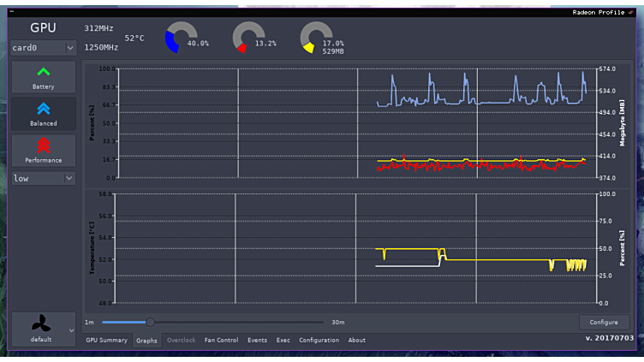644x362 pixels.
Task: Switch to the Configuration tab
Action: pyautogui.click(x=319, y=340)
